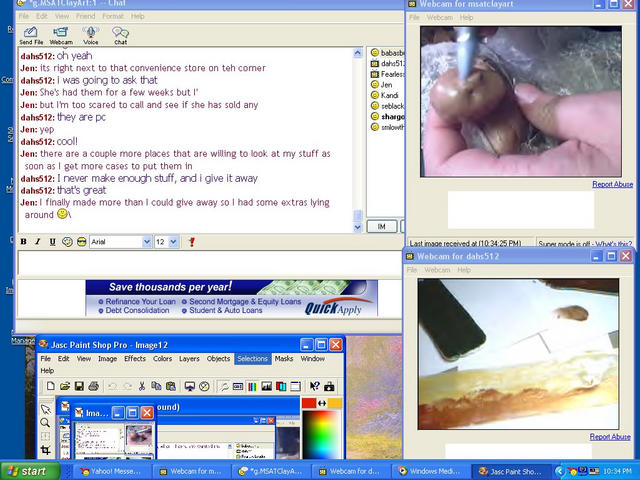This screenshot has width=640, height=480.
Task: Click msatclayart webcam video image
Action: coord(521,102)
